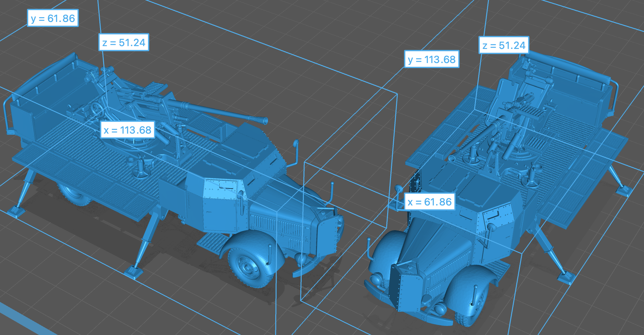Viewport: 644px width, 335px height.
Task: Select the left model's "z = 51.24" label
Action: pos(124,42)
